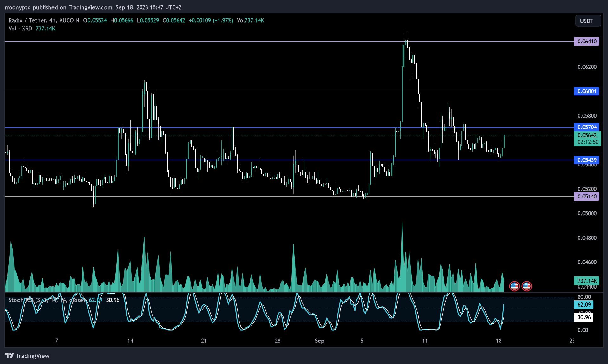The width and height of the screenshot is (608, 364).
Task: Click the first US flag event icon
Action: (514, 286)
